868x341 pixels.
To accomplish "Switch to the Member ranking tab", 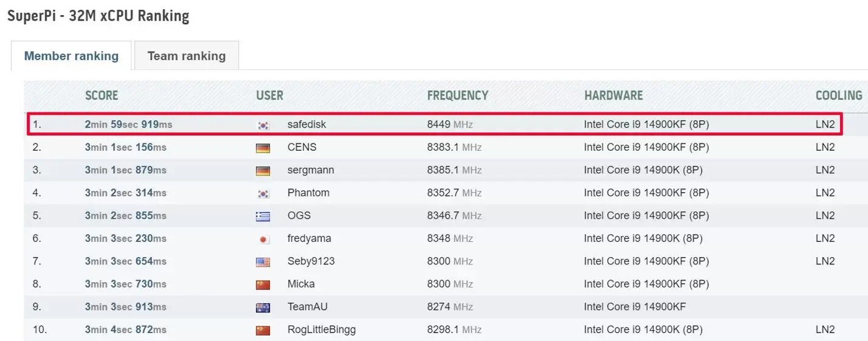I will [x=71, y=56].
